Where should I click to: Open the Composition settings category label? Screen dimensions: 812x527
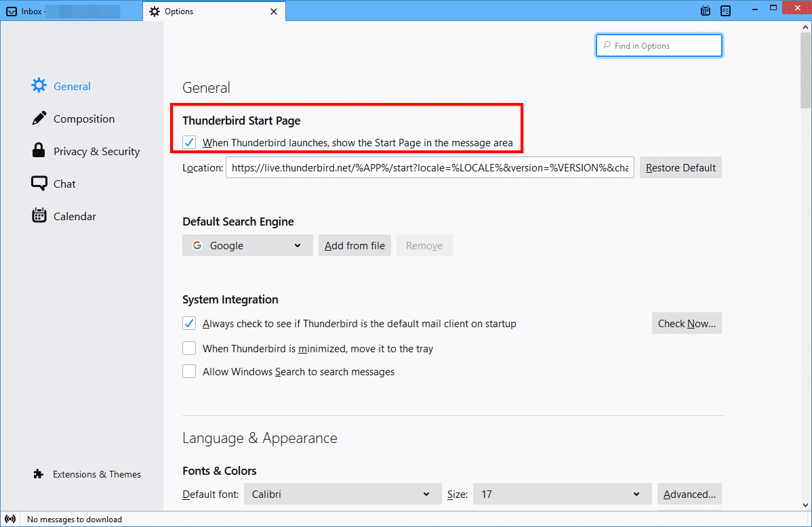tap(84, 119)
